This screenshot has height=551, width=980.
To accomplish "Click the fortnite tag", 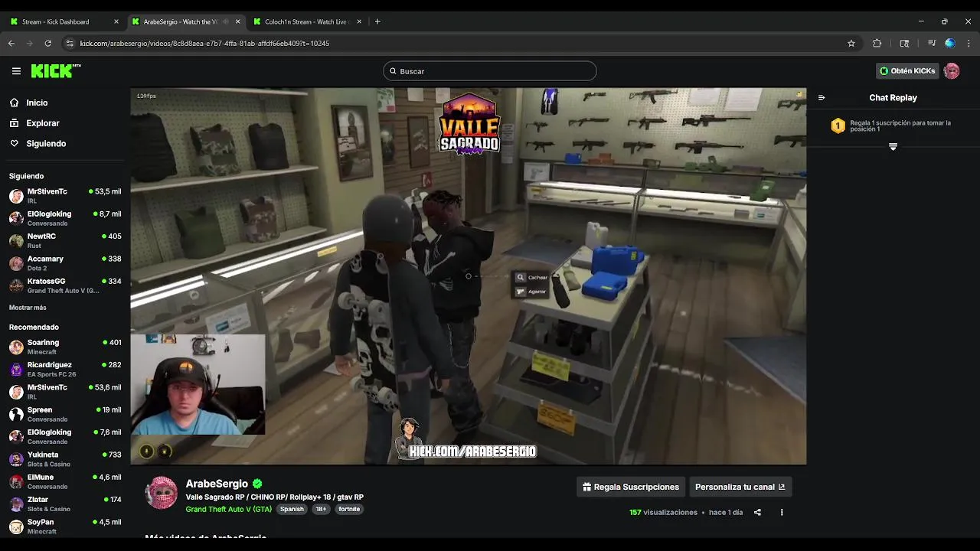I will tap(349, 509).
